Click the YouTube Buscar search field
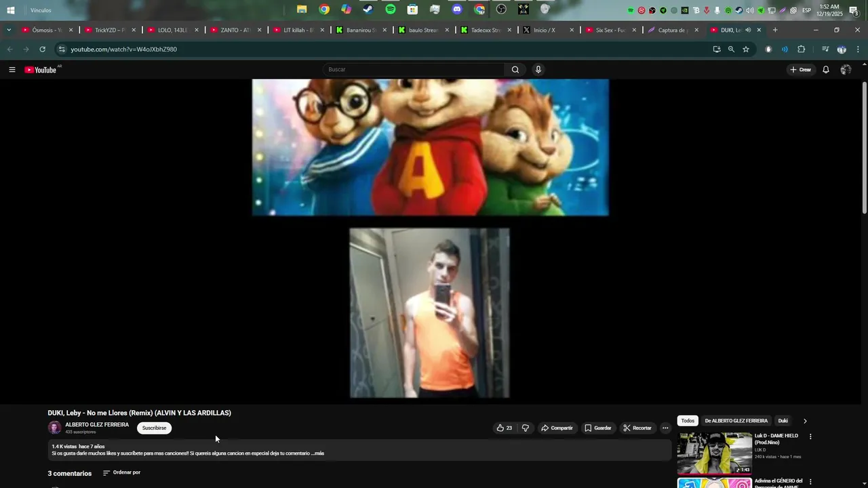The image size is (868, 488). (414, 70)
